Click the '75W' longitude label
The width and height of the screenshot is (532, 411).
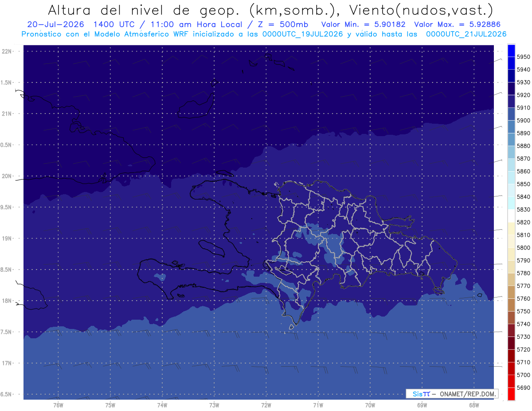point(110,405)
